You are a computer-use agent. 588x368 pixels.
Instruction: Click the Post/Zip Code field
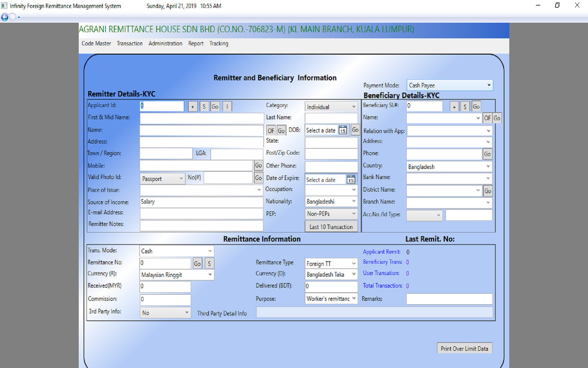tap(331, 154)
